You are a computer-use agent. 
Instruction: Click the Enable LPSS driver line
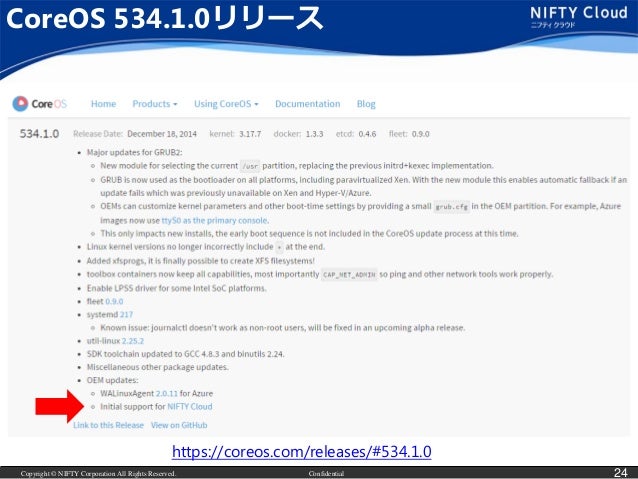177,288
